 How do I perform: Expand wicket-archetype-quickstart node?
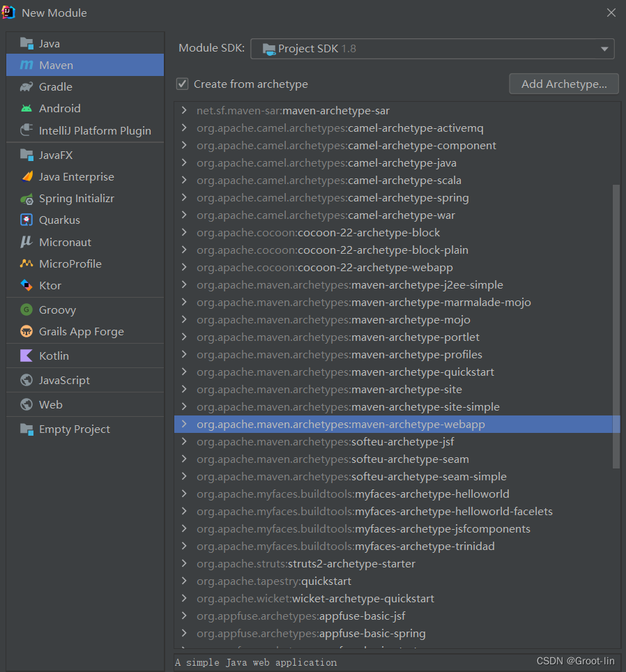[x=184, y=599]
